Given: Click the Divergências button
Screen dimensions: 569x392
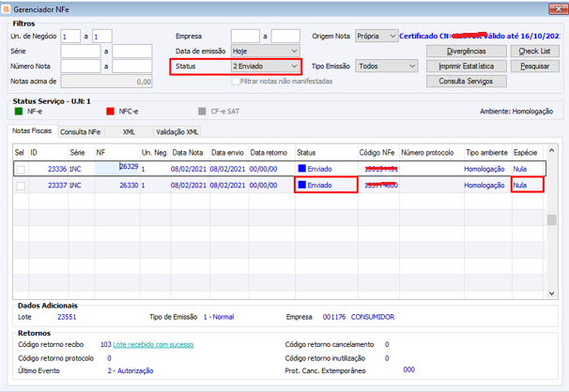Looking at the screenshot, I should point(467,51).
